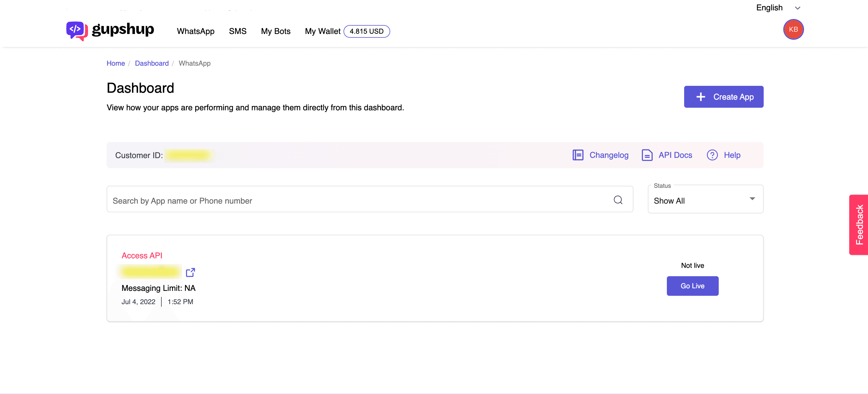Click the plus icon on Create App

pyautogui.click(x=701, y=97)
